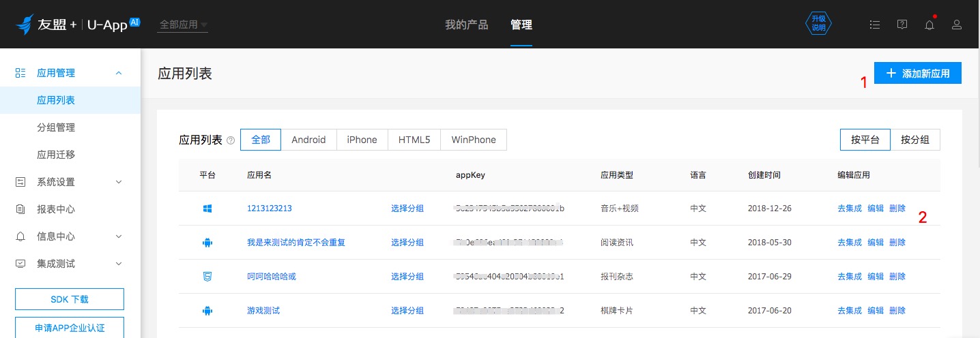This screenshot has height=338, width=980.
Task: Open app 呵呵哈哈哈或 link
Action: pyautogui.click(x=272, y=277)
